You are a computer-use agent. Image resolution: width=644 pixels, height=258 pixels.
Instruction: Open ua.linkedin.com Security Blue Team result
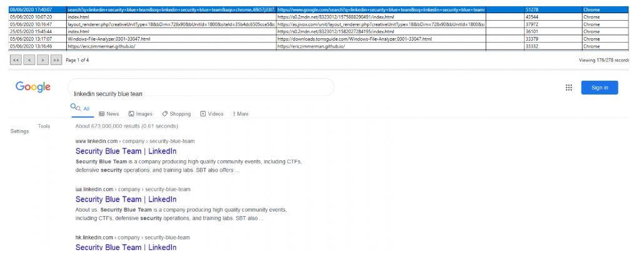pyautogui.click(x=126, y=199)
